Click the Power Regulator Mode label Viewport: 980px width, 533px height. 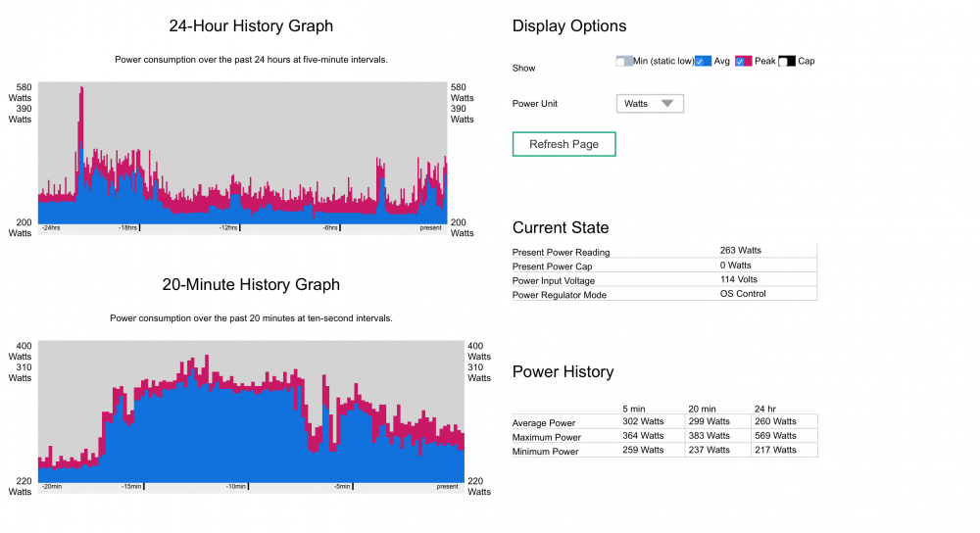click(x=560, y=295)
